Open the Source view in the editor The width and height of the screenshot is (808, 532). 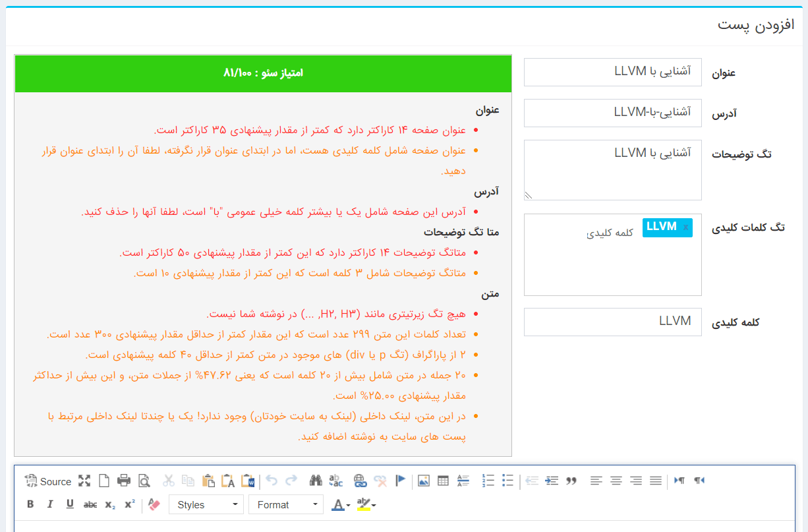click(x=47, y=481)
